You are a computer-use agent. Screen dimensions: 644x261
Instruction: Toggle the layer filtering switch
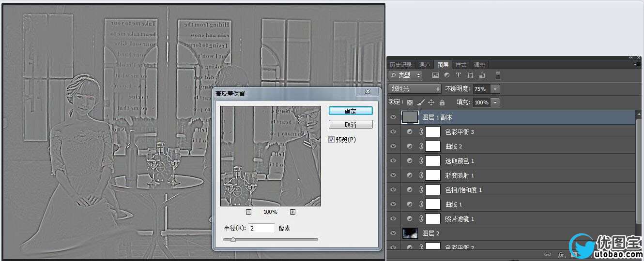click(x=498, y=75)
